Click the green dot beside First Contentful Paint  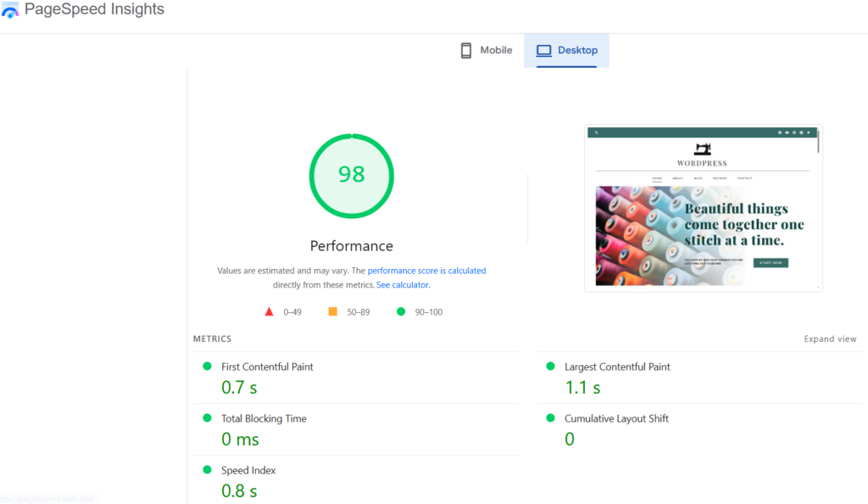point(207,366)
